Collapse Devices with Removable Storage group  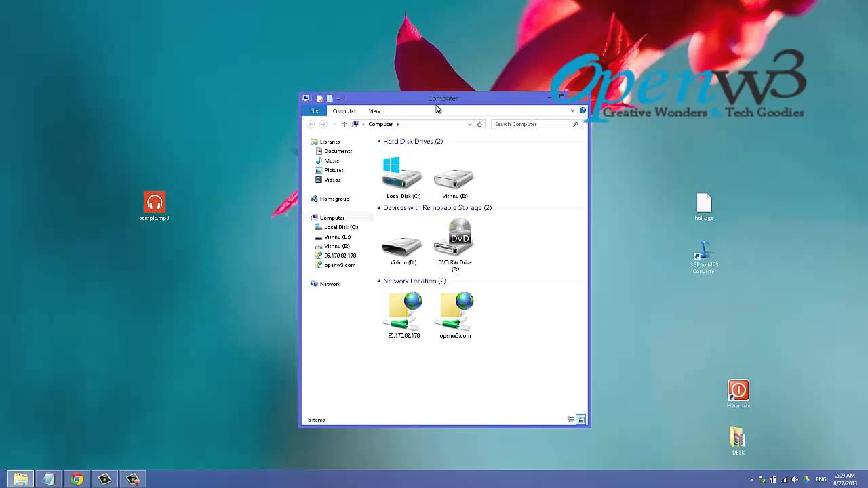tap(379, 208)
